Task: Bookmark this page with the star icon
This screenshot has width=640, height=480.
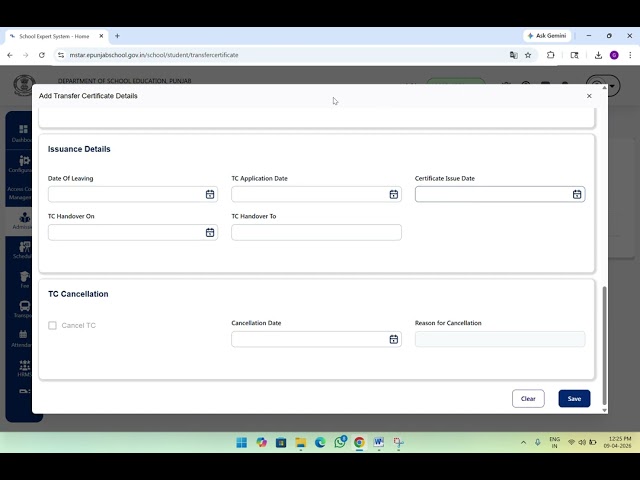Action: pyautogui.click(x=528, y=55)
